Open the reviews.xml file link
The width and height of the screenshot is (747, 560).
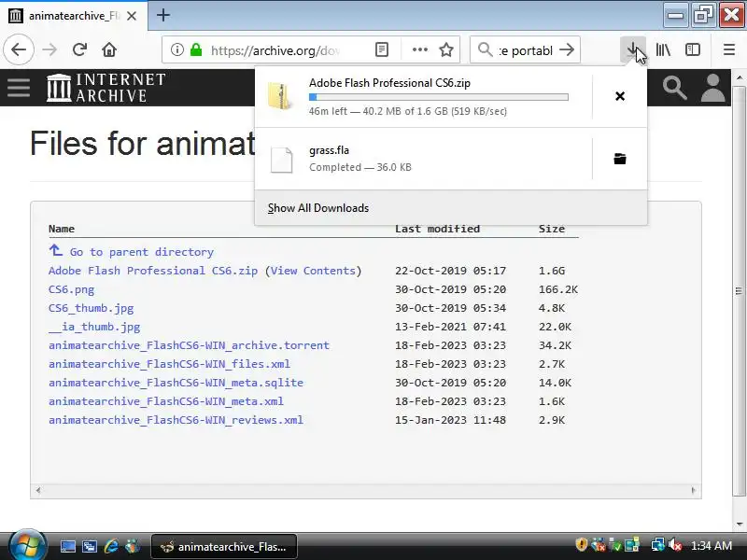coord(176,420)
